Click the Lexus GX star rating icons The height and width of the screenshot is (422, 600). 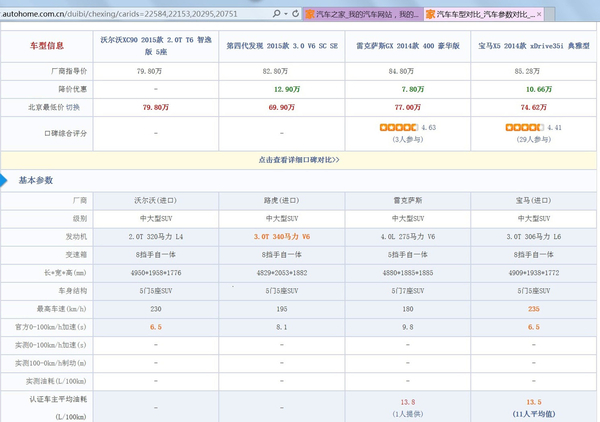click(398, 128)
